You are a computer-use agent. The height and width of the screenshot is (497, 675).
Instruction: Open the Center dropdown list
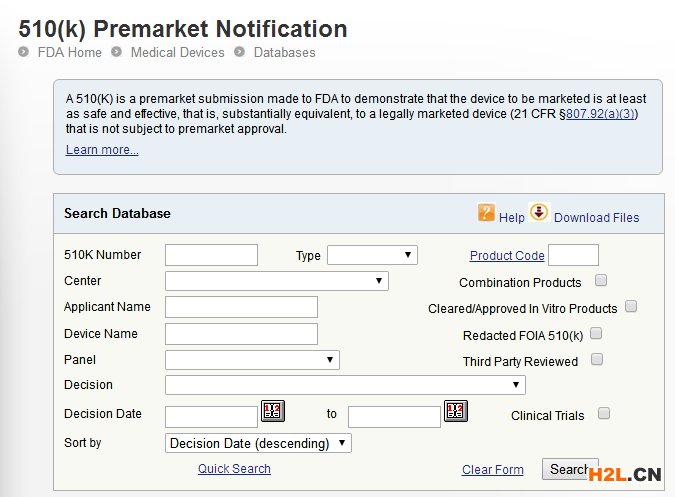pos(276,281)
